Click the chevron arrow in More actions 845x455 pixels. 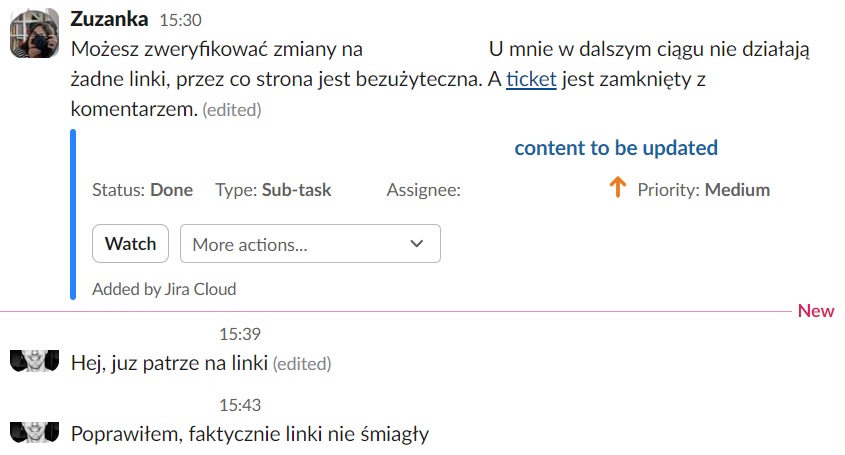(x=418, y=244)
